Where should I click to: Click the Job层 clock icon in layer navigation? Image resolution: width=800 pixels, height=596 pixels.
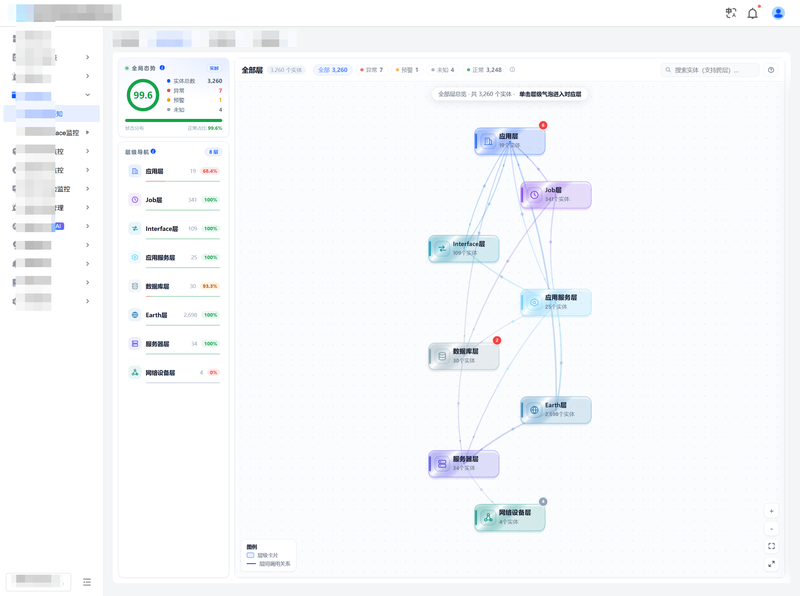pos(135,200)
